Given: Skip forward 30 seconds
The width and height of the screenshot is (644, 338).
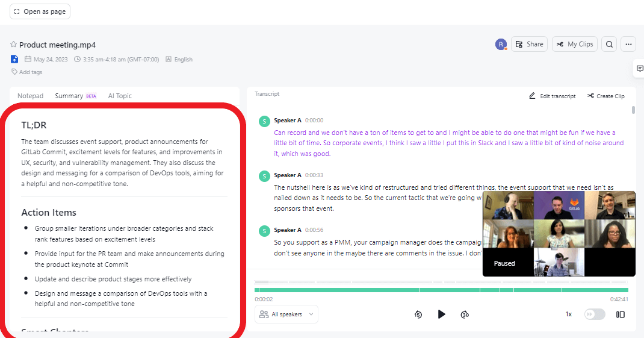Looking at the screenshot, I should [465, 315].
